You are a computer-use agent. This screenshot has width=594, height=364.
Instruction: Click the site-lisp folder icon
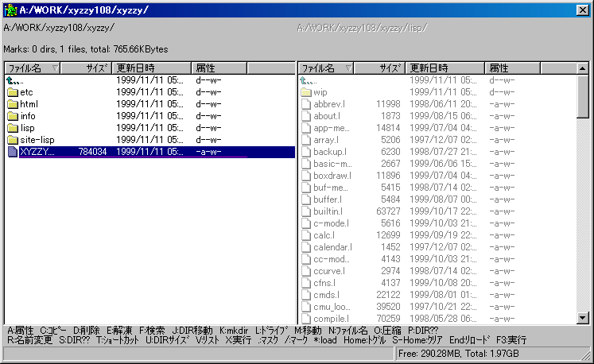[13, 140]
